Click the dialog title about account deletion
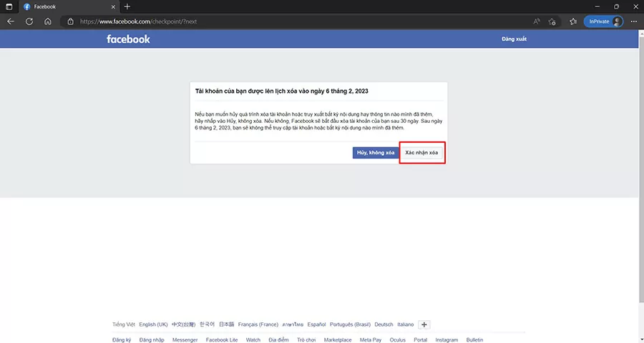 point(281,91)
